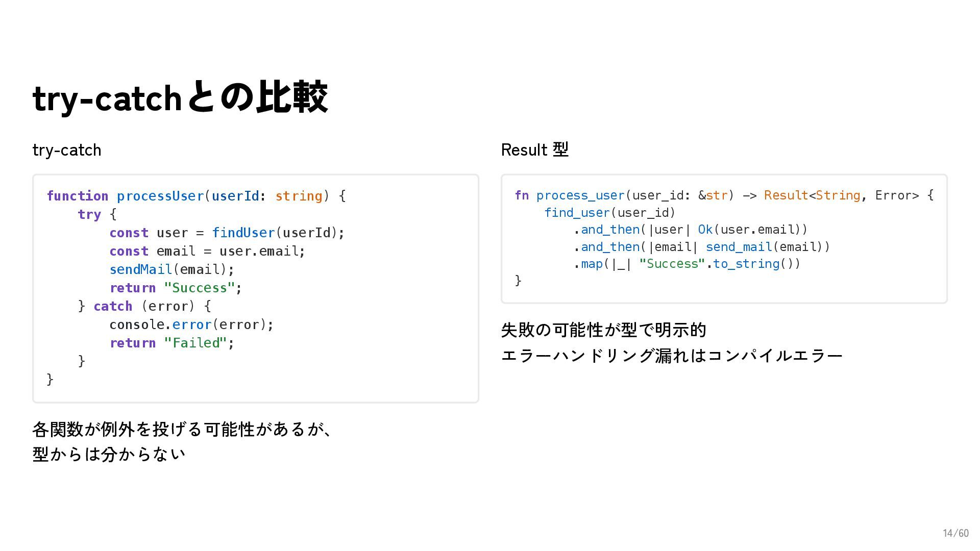Click the 'try-catch' column heading
The image size is (980, 551).
coord(67,151)
